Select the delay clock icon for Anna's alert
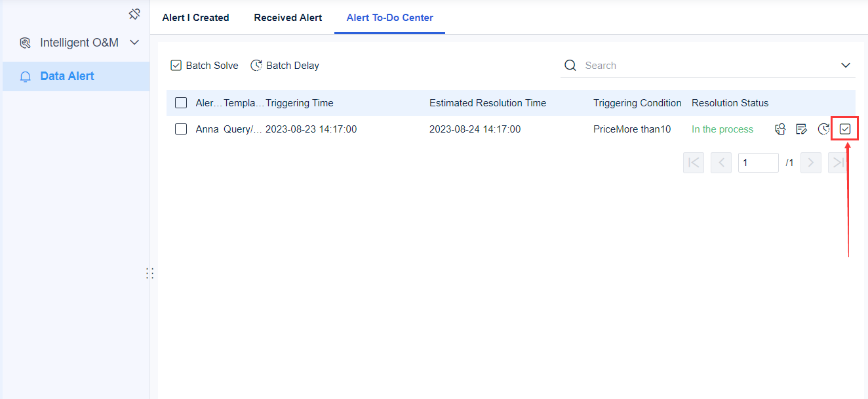The height and width of the screenshot is (399, 868). click(x=823, y=129)
